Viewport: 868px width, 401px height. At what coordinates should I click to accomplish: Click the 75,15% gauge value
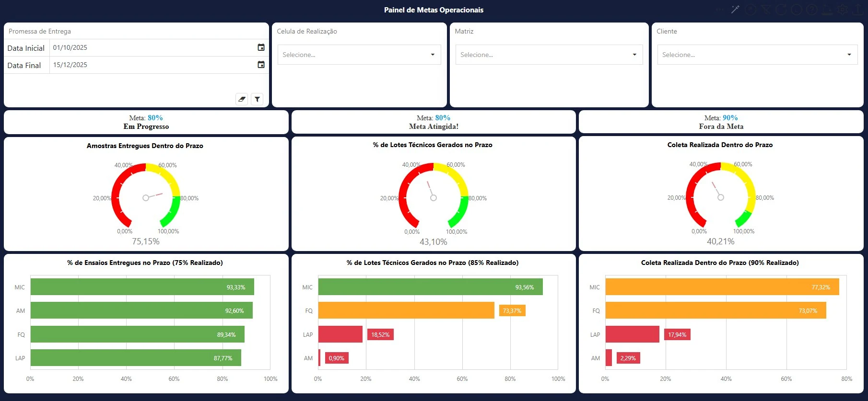click(x=146, y=241)
